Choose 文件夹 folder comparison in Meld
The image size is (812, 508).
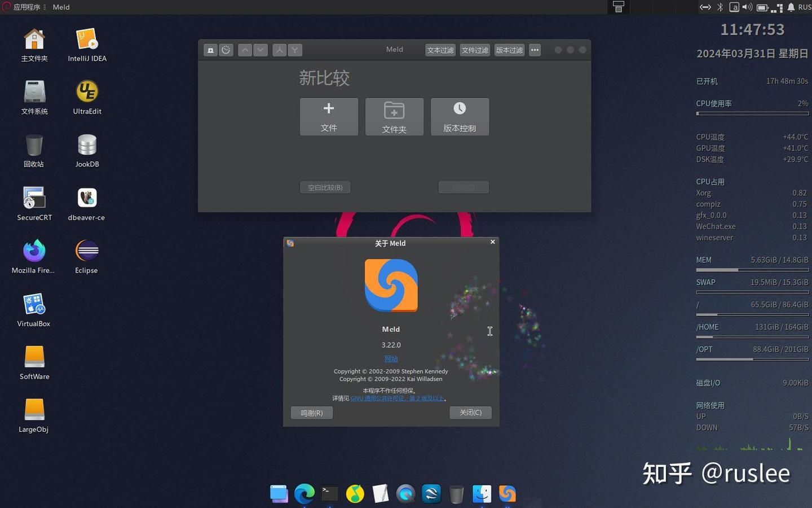pyautogui.click(x=394, y=117)
